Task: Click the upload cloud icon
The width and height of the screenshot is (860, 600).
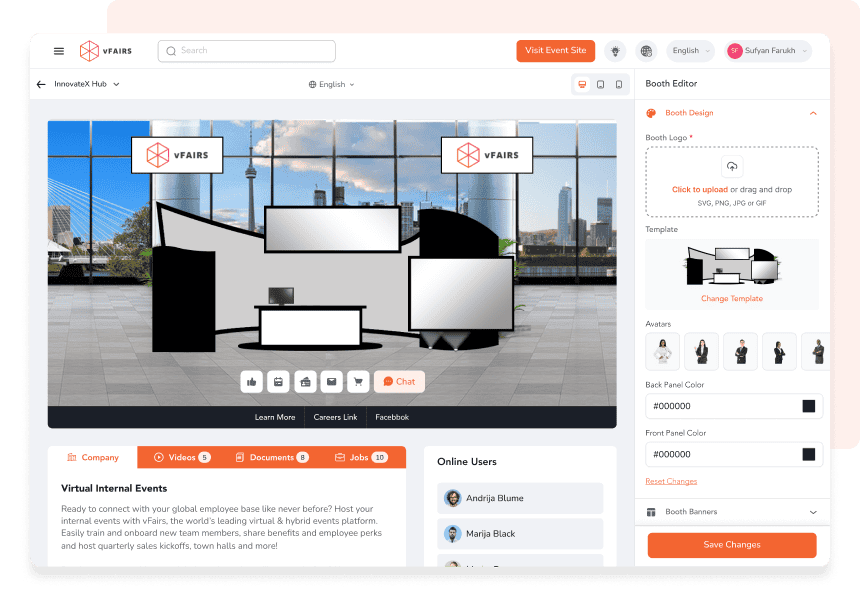Action: click(x=732, y=167)
